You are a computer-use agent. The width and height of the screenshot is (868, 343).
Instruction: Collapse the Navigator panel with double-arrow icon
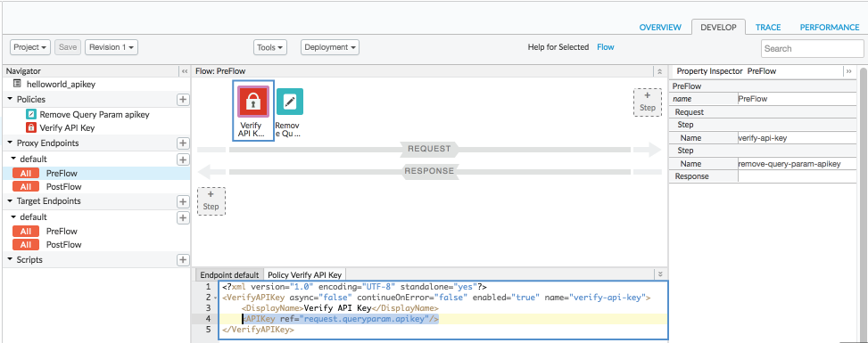click(185, 71)
